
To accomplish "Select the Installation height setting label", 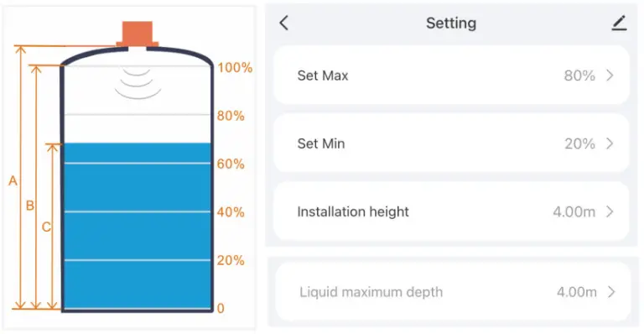I will 353,211.
